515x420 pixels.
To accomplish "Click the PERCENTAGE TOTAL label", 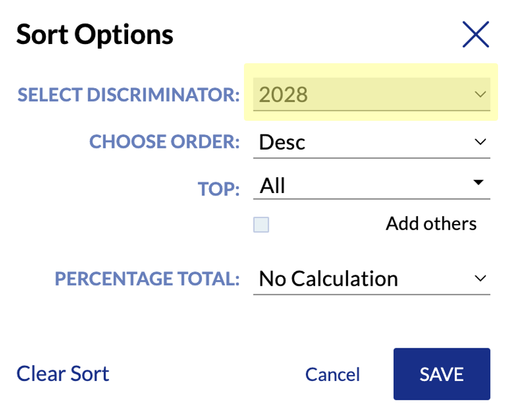I will [147, 279].
